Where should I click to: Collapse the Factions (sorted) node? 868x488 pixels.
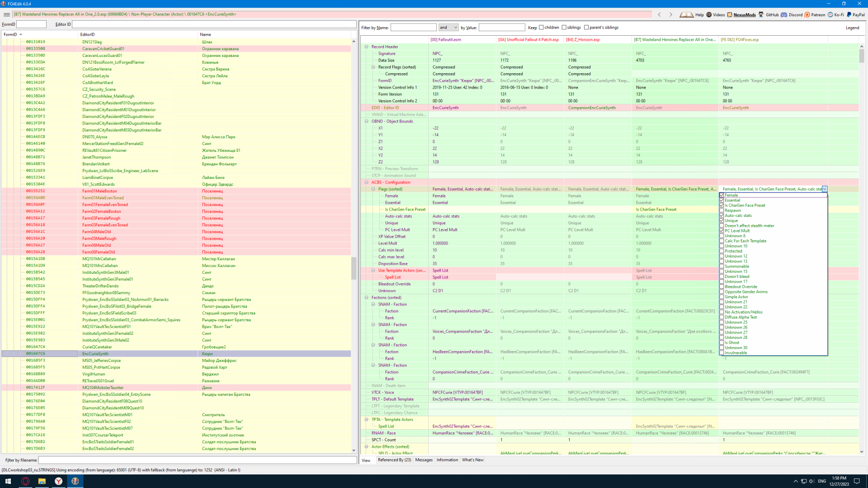367,298
